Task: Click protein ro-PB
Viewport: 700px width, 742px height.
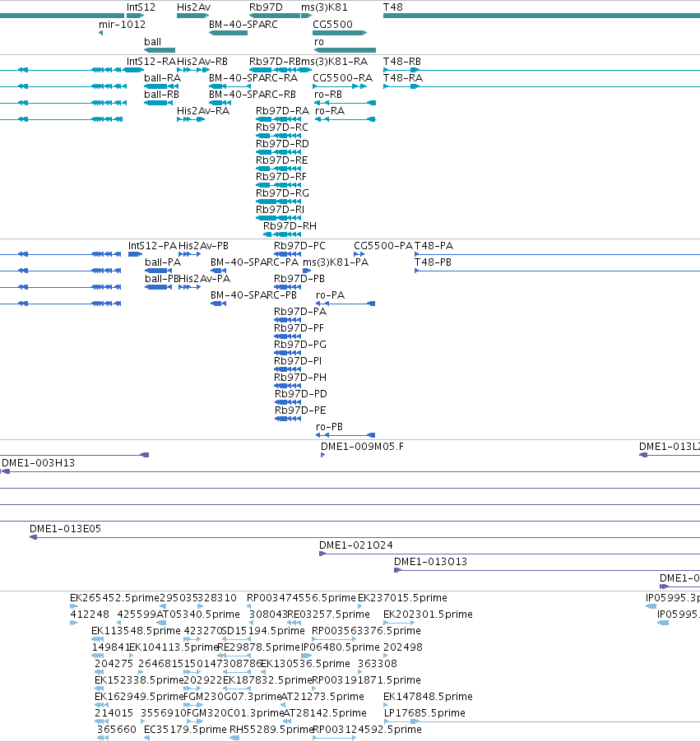Action: click(329, 426)
